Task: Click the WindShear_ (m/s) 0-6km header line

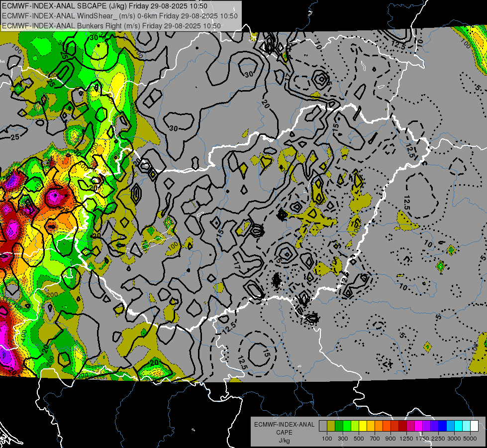Action: coord(119,16)
